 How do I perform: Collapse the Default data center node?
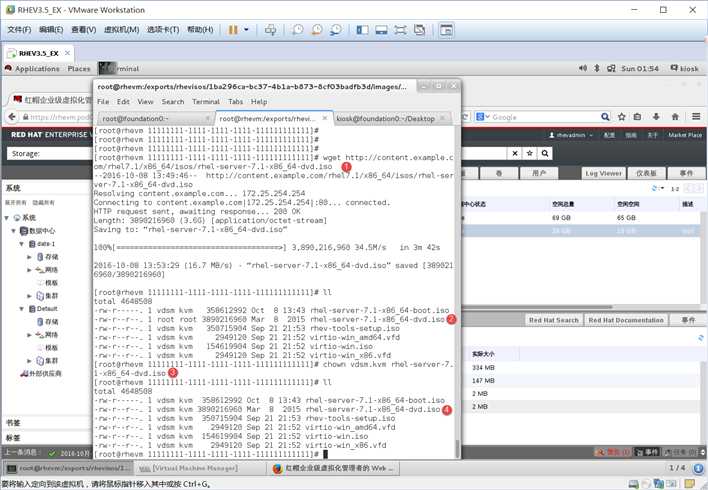(x=21, y=309)
